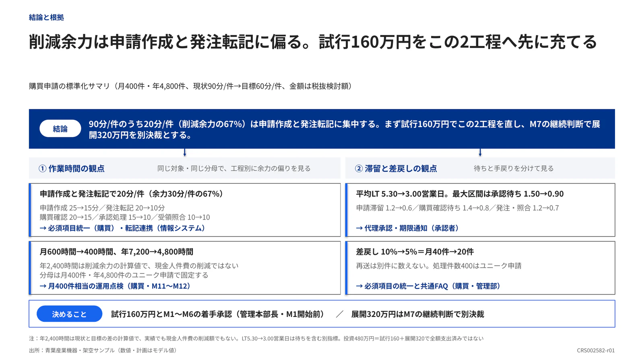Select the conclusion text '90分/件のうち20分/件'

(x=345, y=129)
